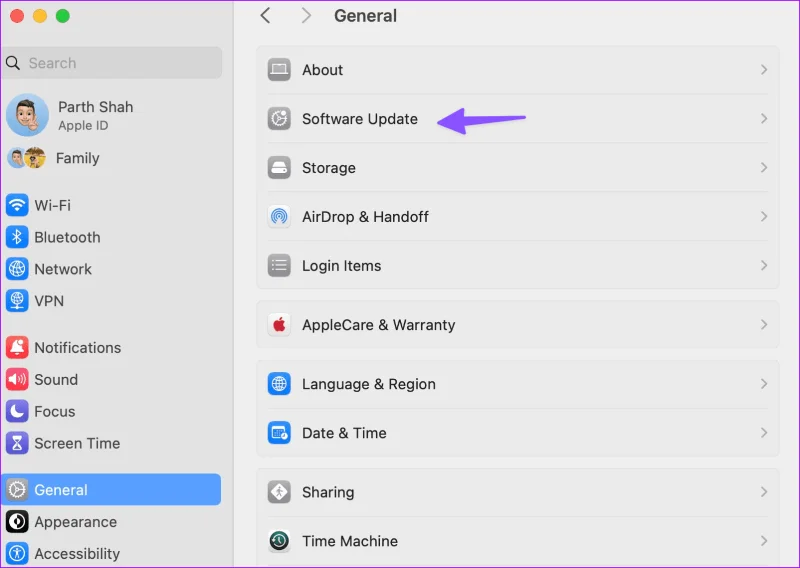Select the Focus sidebar label
Viewport: 800px width, 568px height.
pyautogui.click(x=55, y=411)
